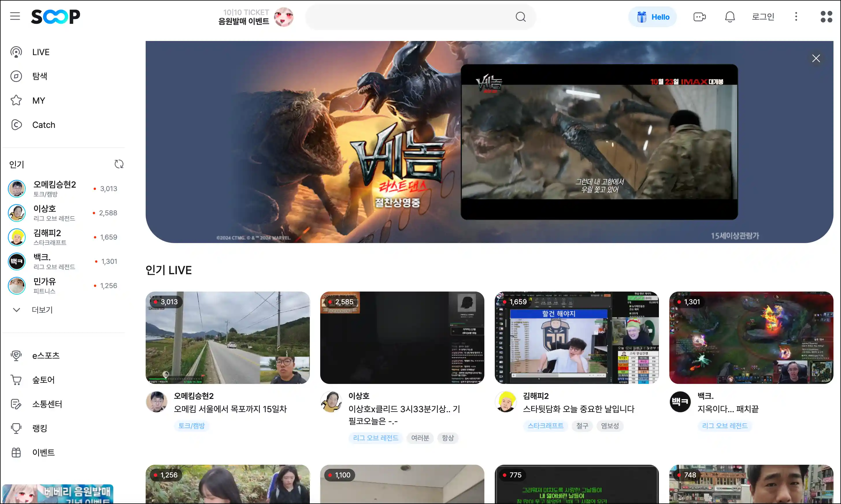Open notifications bell icon
The image size is (841, 504).
[729, 17]
